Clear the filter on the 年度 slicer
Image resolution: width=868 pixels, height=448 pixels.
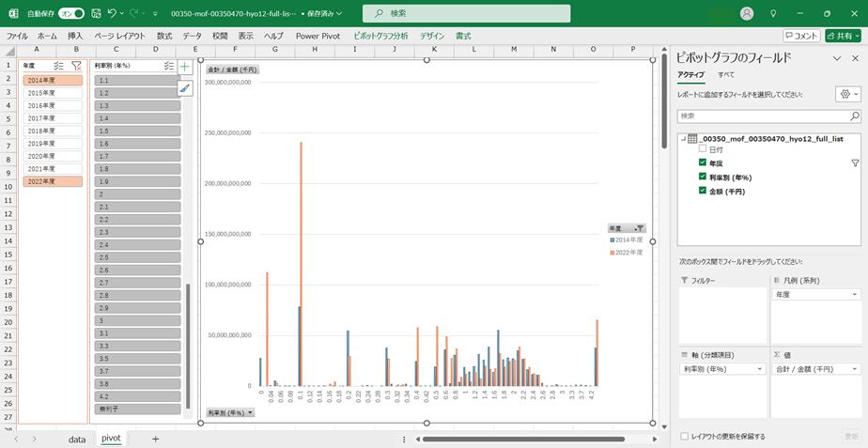tap(75, 67)
